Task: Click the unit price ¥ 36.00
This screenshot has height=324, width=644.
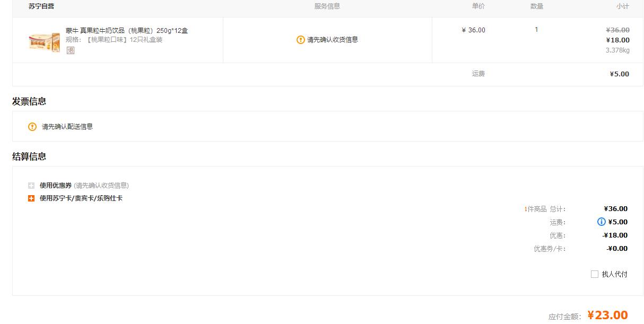Action: [474, 30]
